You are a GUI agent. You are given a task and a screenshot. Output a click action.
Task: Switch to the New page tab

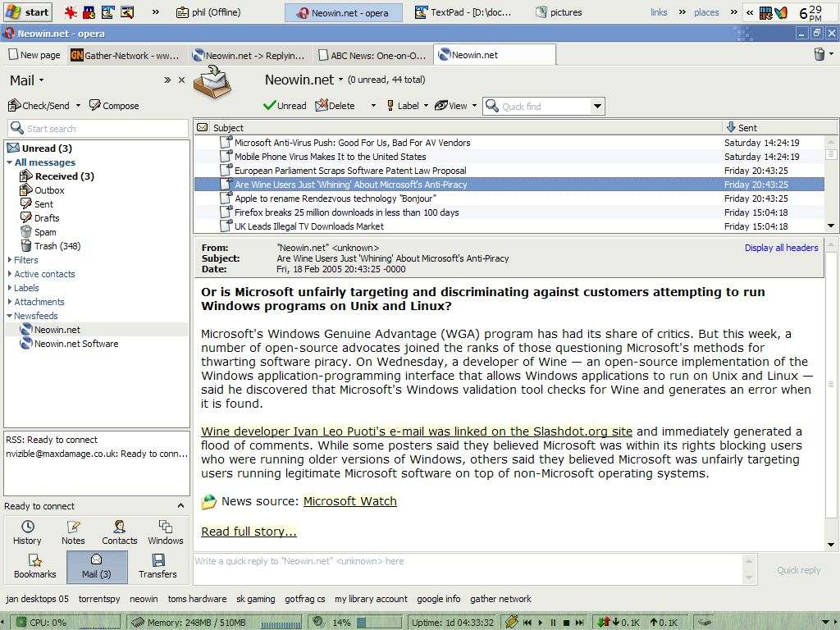34,55
